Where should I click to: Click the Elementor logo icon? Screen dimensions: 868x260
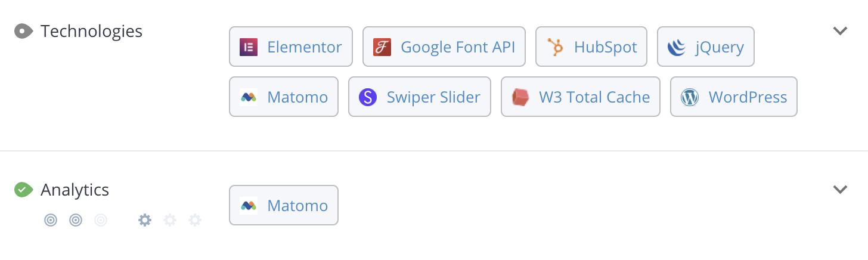pyautogui.click(x=249, y=47)
